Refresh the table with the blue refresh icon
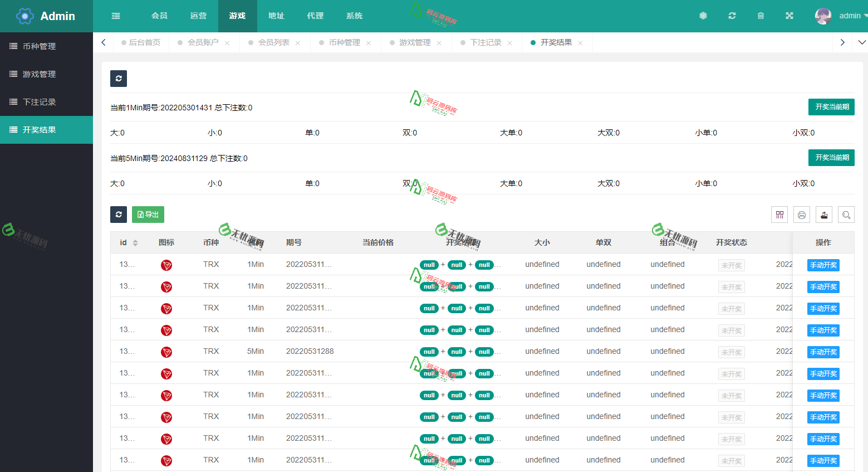The width and height of the screenshot is (868, 472). (119, 215)
